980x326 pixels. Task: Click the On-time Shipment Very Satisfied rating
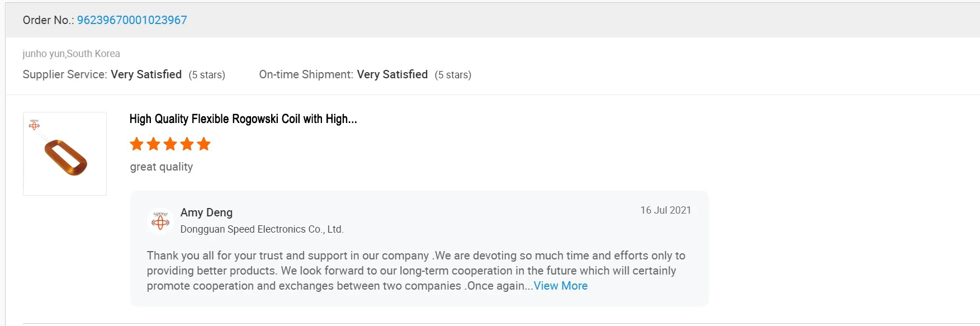point(392,74)
